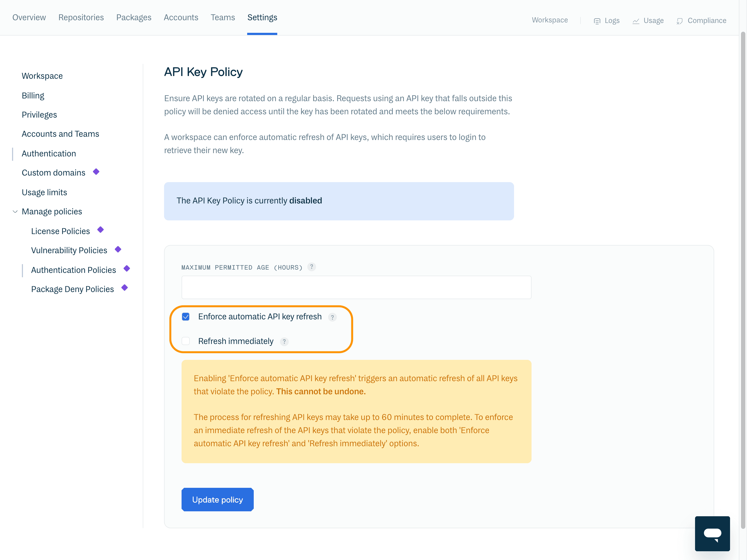This screenshot has width=747, height=560.
Task: Switch to the Packages tab
Action: point(134,17)
